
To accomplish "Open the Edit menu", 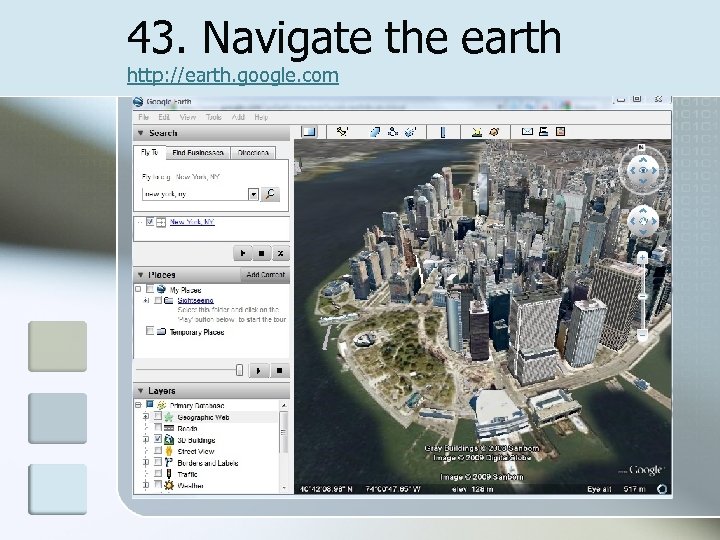I will (x=164, y=117).
